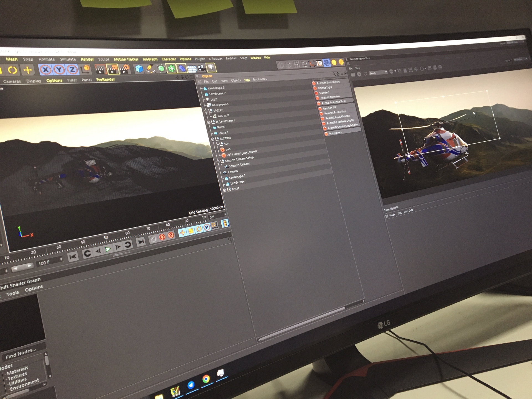Click Render to RenderView entry
532x399 pixels.
(x=333, y=102)
